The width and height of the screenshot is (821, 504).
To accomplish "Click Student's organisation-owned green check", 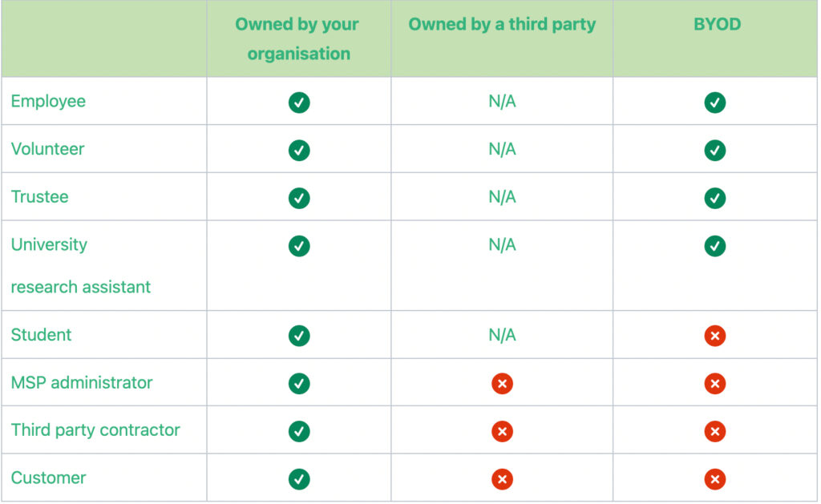I will [299, 336].
